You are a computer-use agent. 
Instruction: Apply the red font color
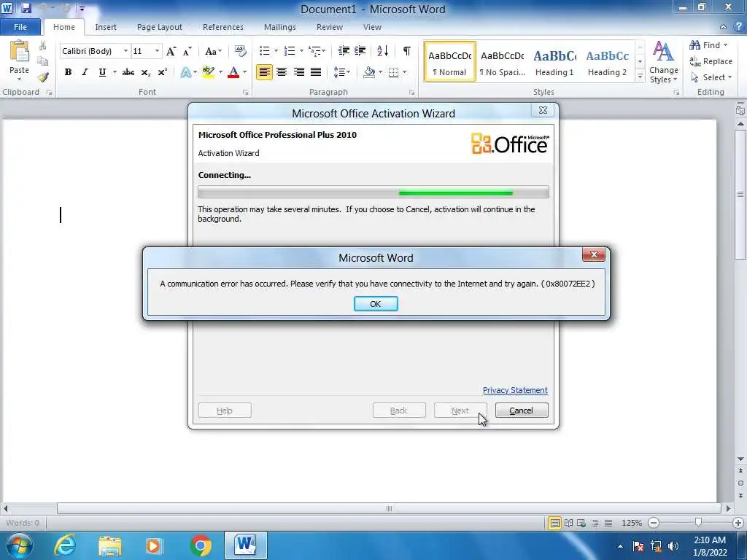(x=233, y=72)
